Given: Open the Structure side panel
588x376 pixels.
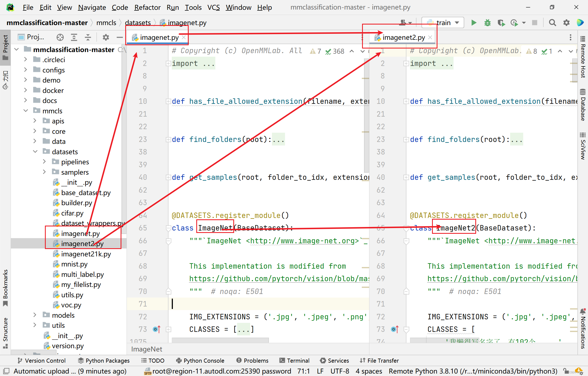Looking at the screenshot, I should [x=5, y=333].
